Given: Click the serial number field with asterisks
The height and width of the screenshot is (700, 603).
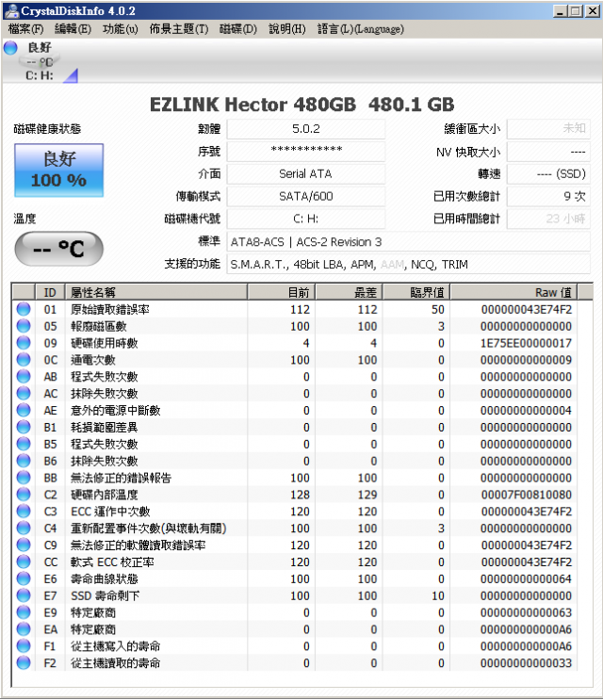Looking at the screenshot, I should pos(306,152).
